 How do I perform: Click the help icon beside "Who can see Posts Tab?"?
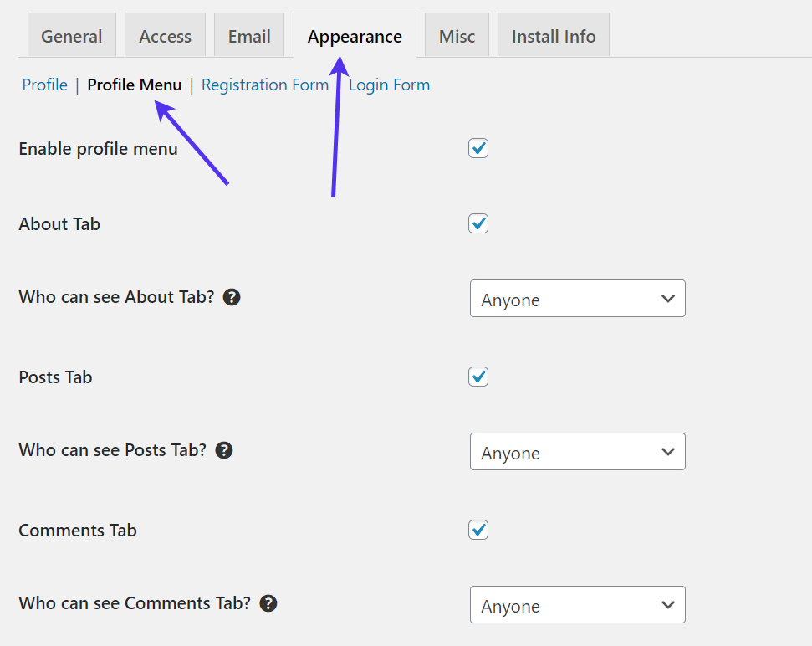[x=224, y=450]
